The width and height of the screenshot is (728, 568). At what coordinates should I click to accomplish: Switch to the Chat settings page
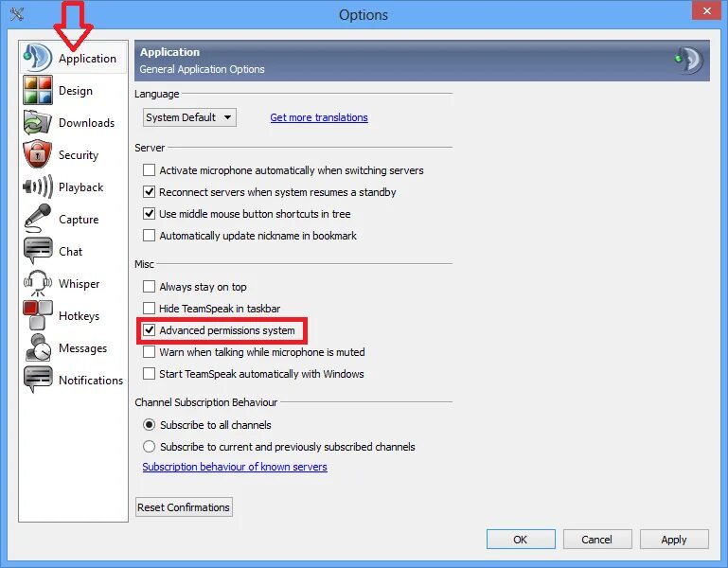coord(73,251)
